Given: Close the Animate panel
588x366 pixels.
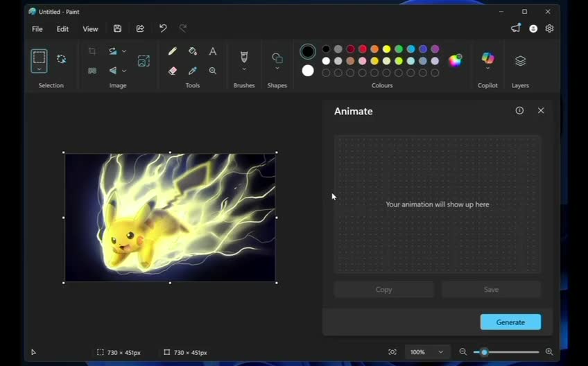Looking at the screenshot, I should coord(541,111).
